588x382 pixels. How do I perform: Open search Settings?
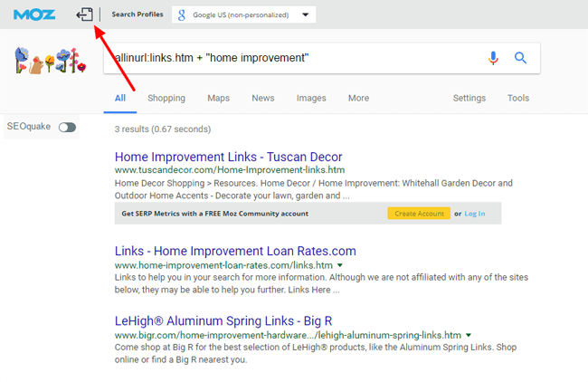[x=469, y=98]
